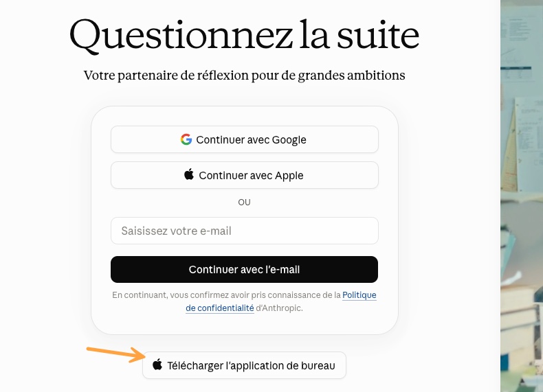
Task: Click the Questionnez la suite headline
Action: tap(245, 35)
